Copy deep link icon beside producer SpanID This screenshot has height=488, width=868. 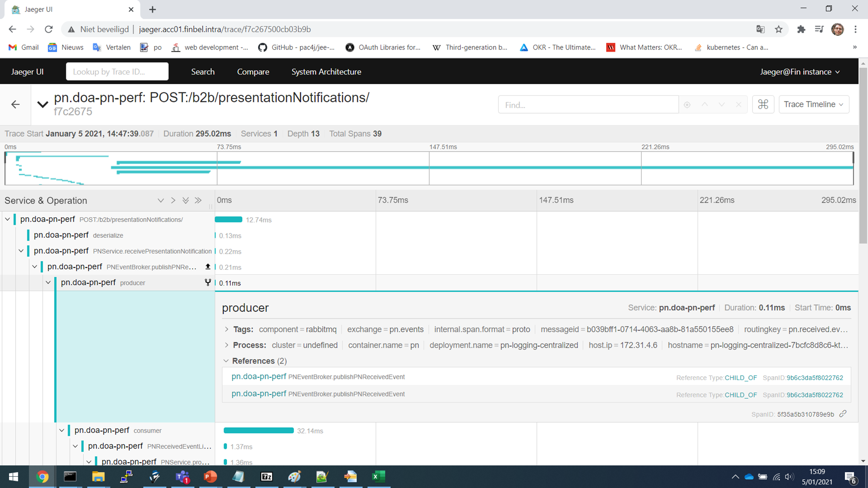point(843,414)
